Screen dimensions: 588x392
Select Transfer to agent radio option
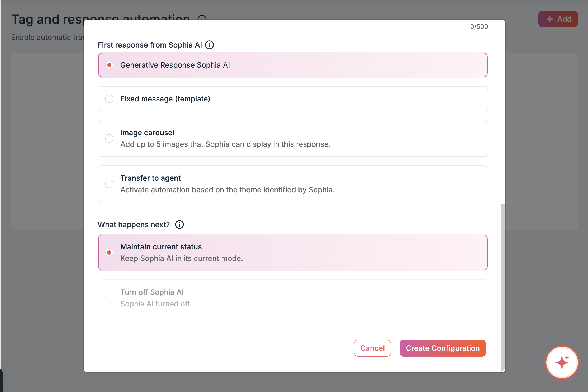pyautogui.click(x=109, y=184)
